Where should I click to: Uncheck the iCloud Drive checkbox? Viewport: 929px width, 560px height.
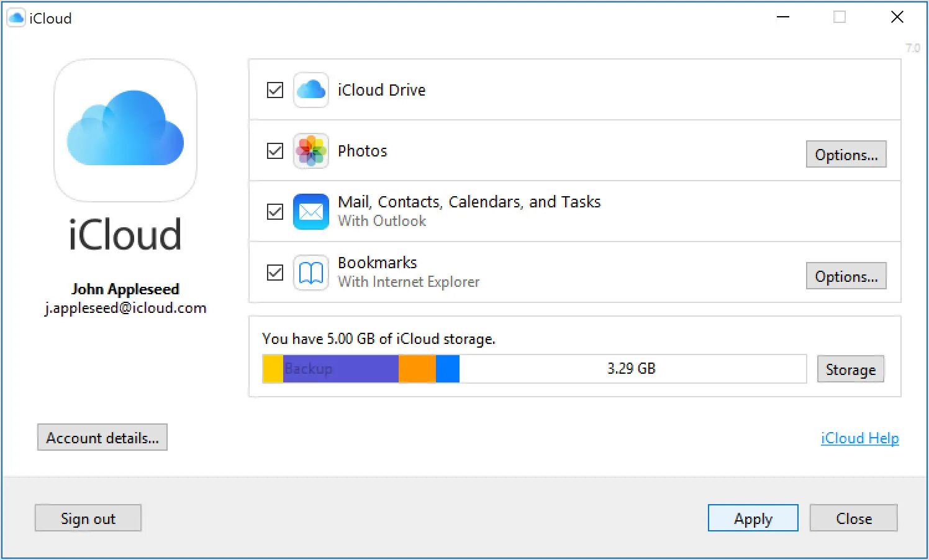[x=275, y=90]
